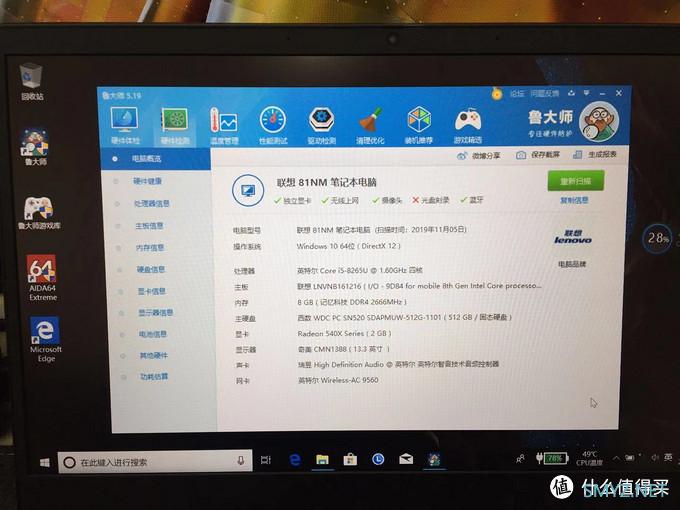
Task: Select 电池信息 battery info sidebar item
Action: 153,334
